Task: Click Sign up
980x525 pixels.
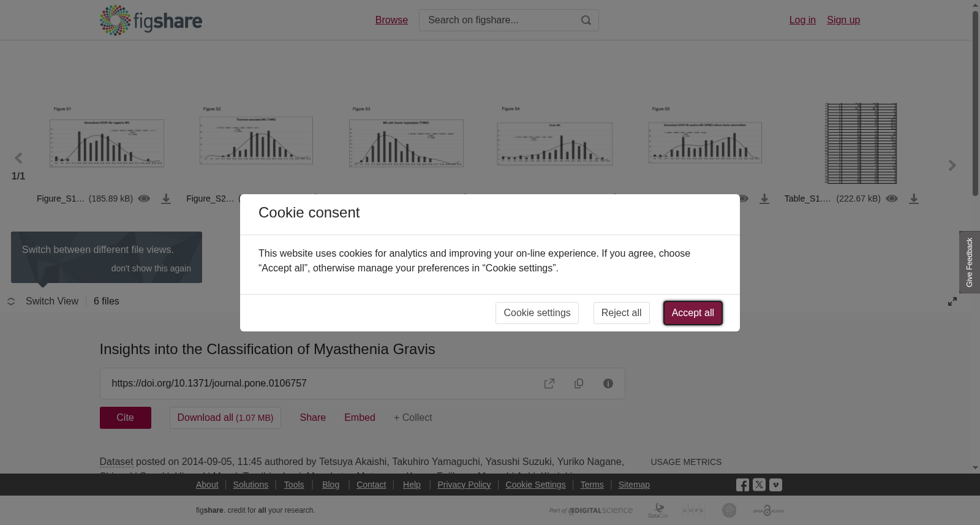Action: [x=843, y=20]
